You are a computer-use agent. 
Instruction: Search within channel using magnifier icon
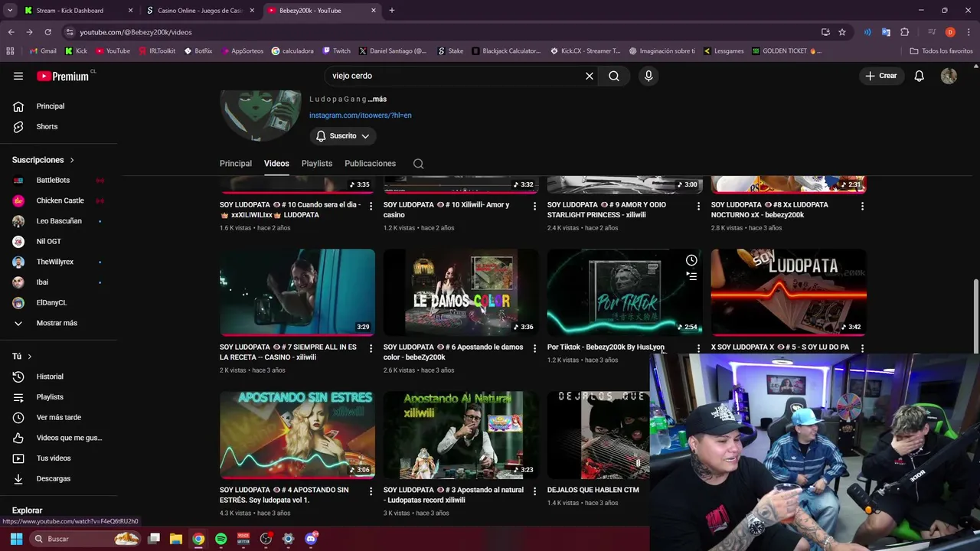pyautogui.click(x=418, y=164)
